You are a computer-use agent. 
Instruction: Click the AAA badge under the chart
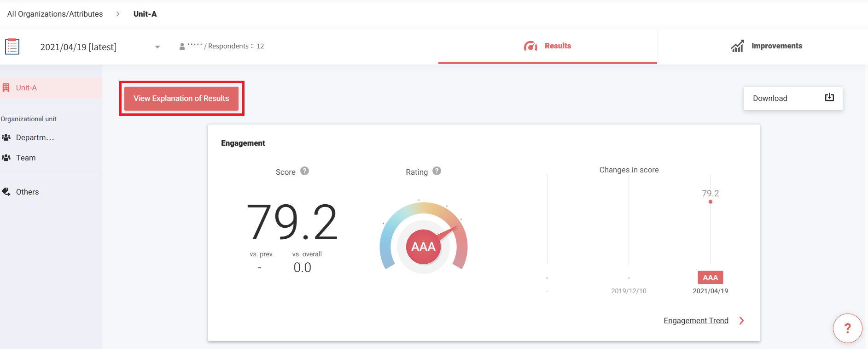[710, 278]
